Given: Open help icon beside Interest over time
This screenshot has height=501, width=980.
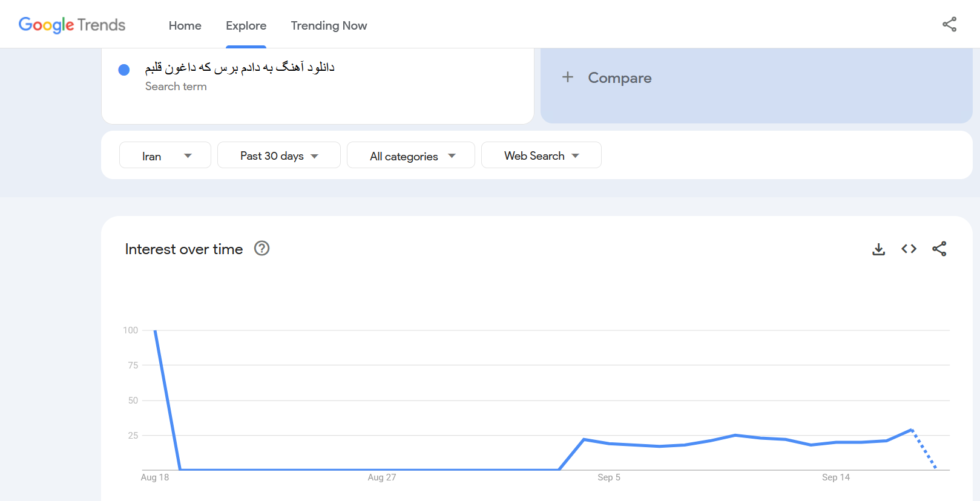Looking at the screenshot, I should pos(261,249).
